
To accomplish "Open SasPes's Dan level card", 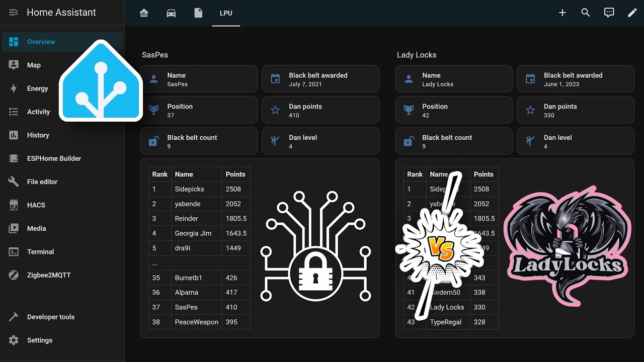I will coord(320,141).
